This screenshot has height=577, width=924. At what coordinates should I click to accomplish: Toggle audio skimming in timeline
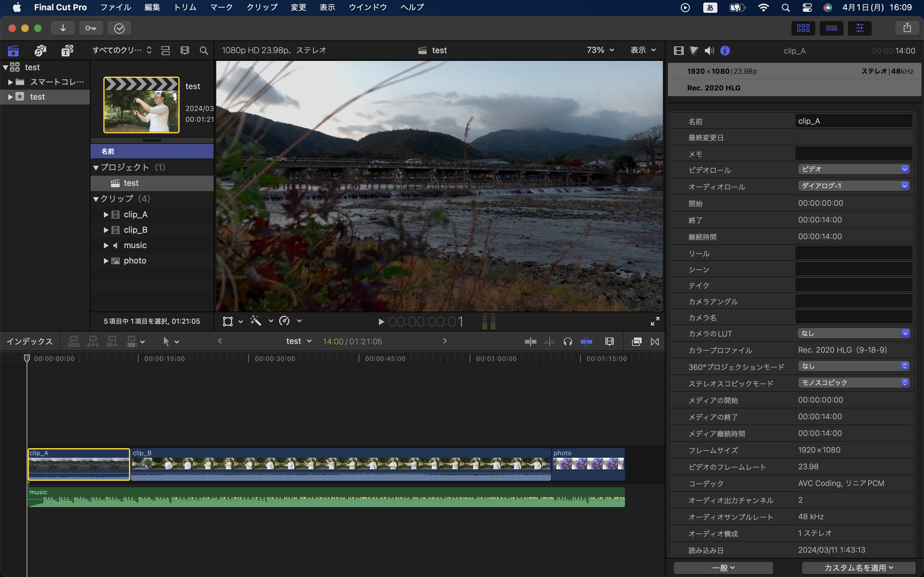pos(550,341)
